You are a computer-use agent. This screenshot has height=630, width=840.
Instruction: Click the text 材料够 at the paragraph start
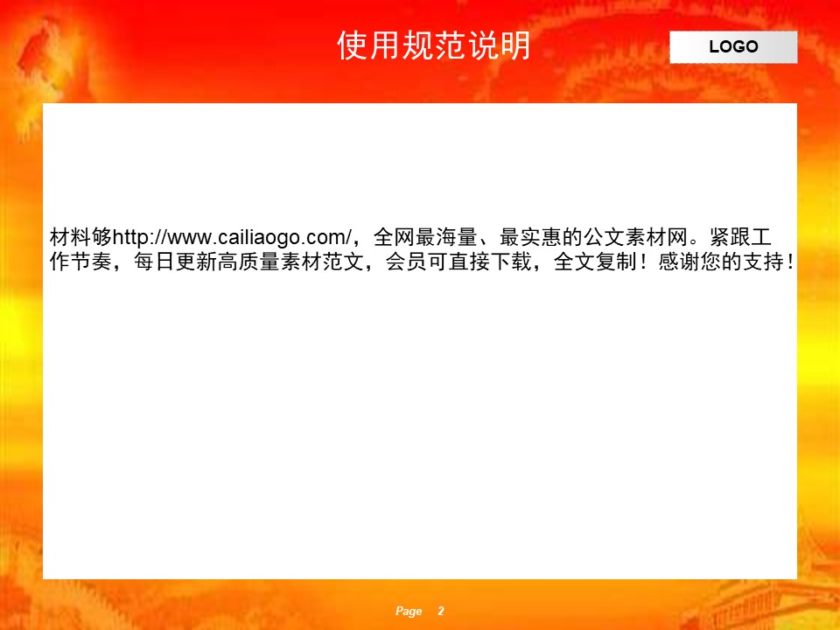[80, 237]
